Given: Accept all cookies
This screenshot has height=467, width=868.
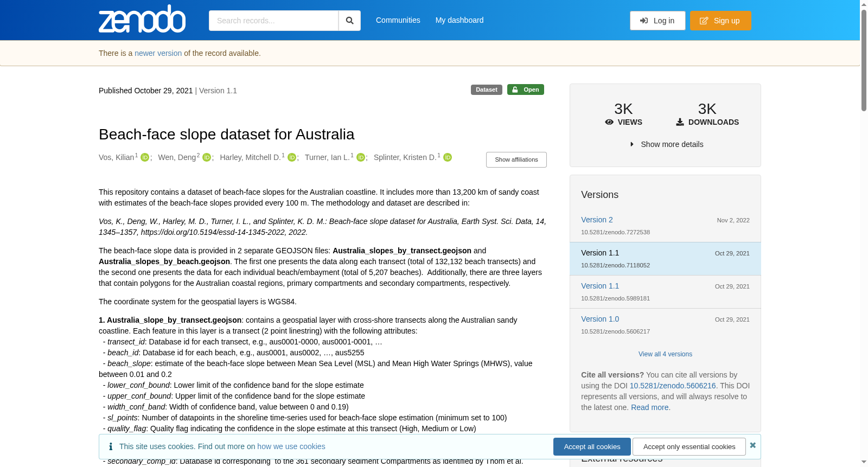Looking at the screenshot, I should (x=592, y=446).
